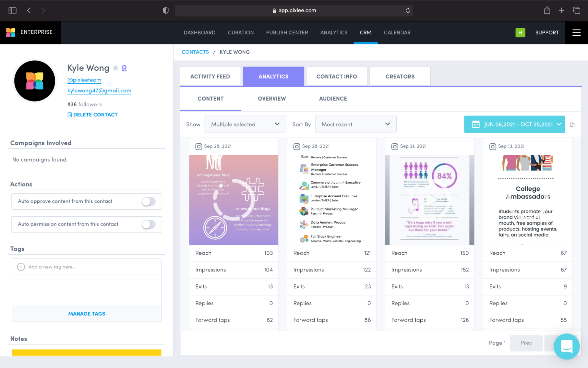The height and width of the screenshot is (368, 588).
Task: Enable Auto approve content from this contact
Action: (x=149, y=201)
